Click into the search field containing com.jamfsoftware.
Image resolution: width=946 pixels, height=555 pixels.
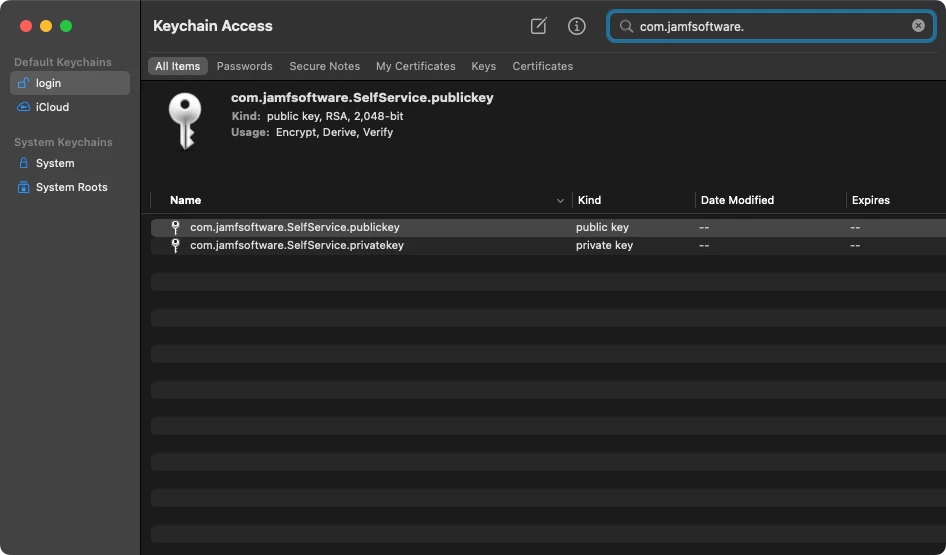(771, 26)
